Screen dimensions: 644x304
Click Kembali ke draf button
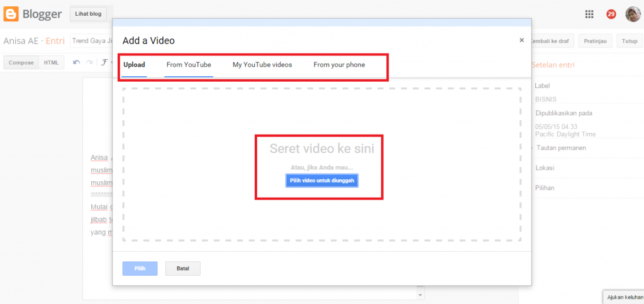(551, 41)
